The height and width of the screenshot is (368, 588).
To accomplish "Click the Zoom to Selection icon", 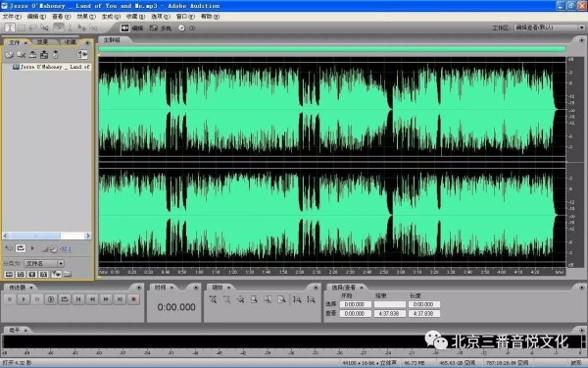I will click(255, 299).
